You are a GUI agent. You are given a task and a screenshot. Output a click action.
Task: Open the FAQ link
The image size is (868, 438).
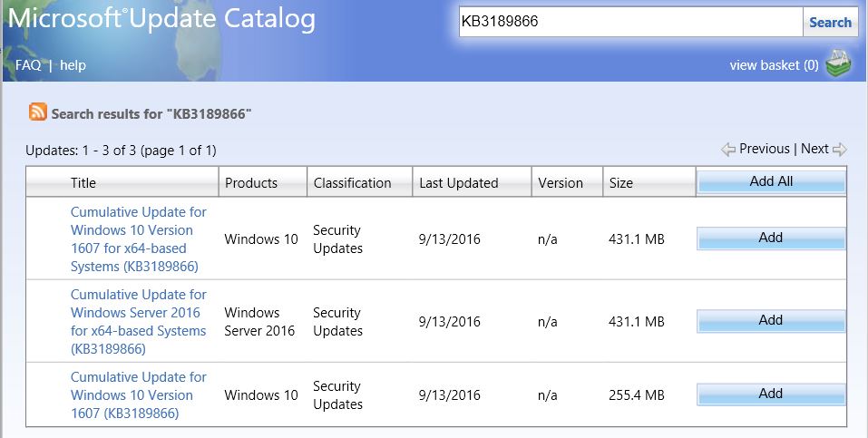[x=28, y=64]
